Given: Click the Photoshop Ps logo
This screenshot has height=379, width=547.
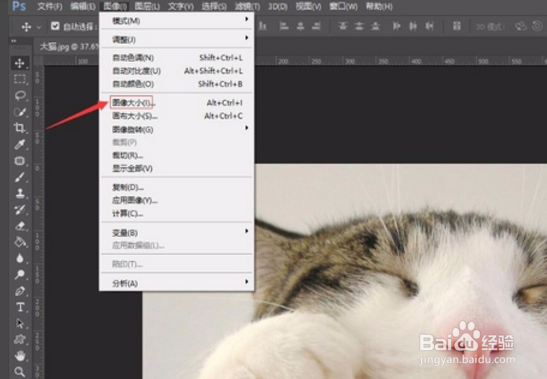Looking at the screenshot, I should pyautogui.click(x=19, y=6).
